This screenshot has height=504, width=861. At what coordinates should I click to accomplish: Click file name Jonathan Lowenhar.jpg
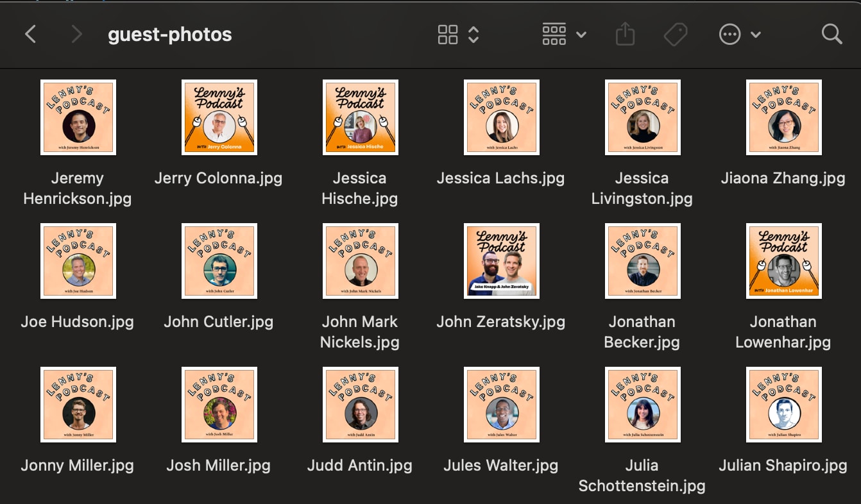[x=783, y=332]
